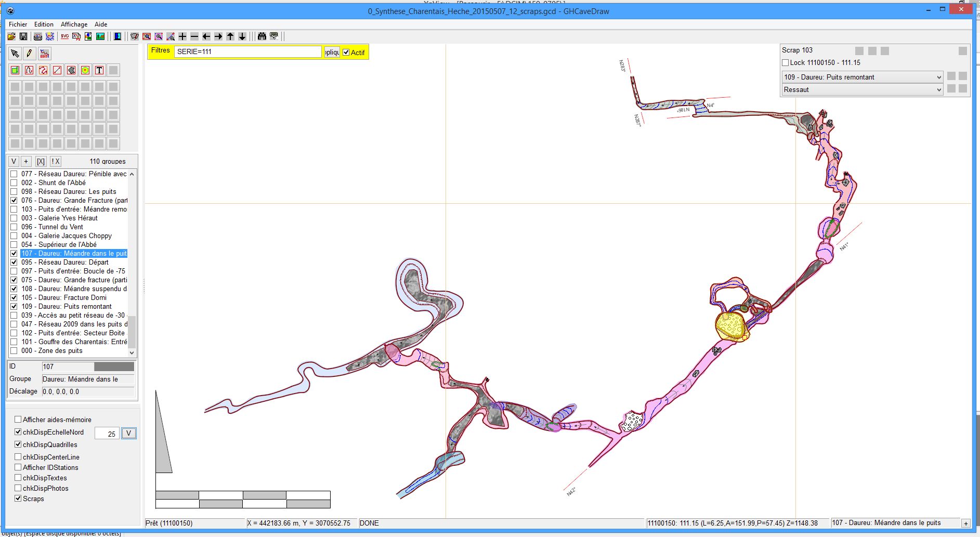
Task: Click the [X] button above group list
Action: pyautogui.click(x=41, y=161)
